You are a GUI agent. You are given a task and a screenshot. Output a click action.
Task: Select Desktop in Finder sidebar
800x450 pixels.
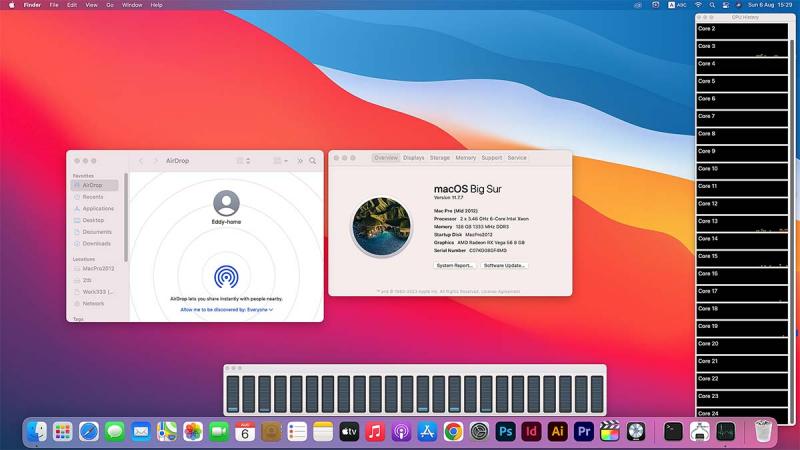(x=95, y=220)
